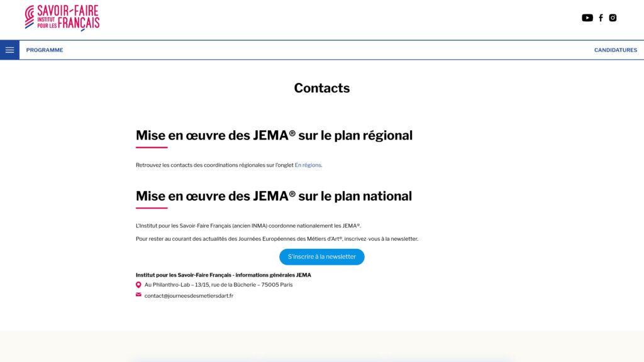This screenshot has height=362, width=644.
Task: Click the red envelope email icon
Action: point(138,295)
